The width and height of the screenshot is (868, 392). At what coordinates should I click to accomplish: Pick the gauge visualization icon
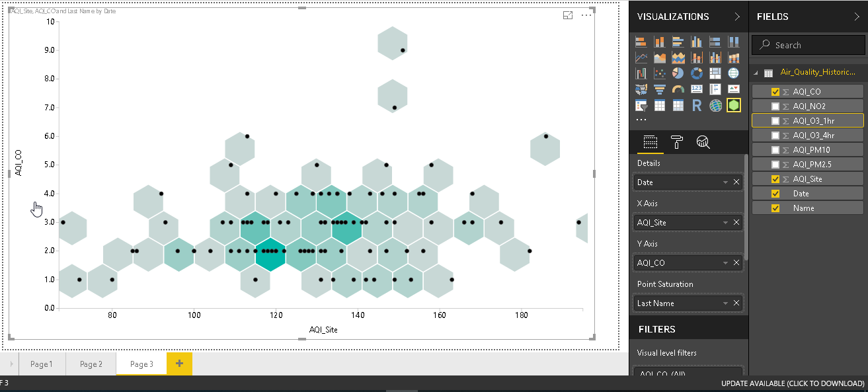(x=678, y=89)
